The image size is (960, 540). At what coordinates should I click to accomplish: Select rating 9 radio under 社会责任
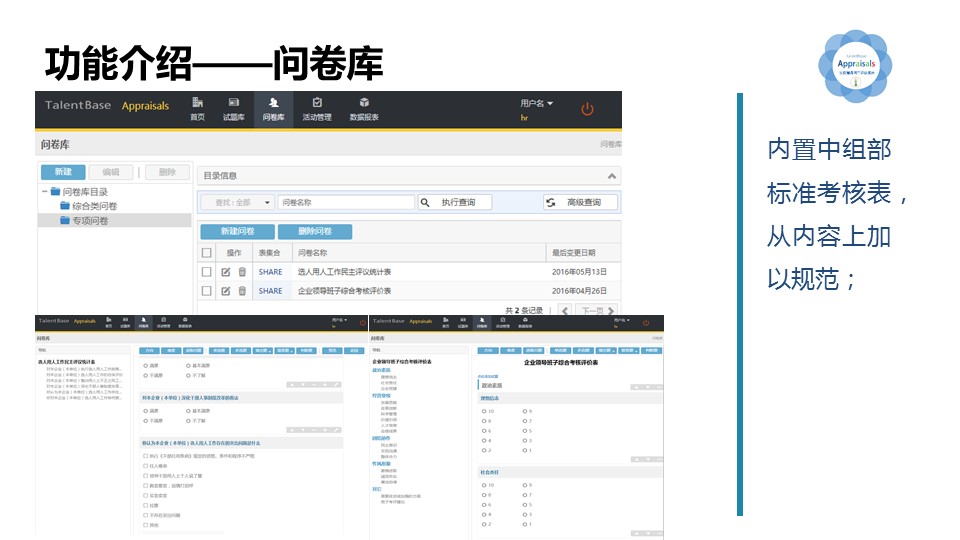click(525, 485)
